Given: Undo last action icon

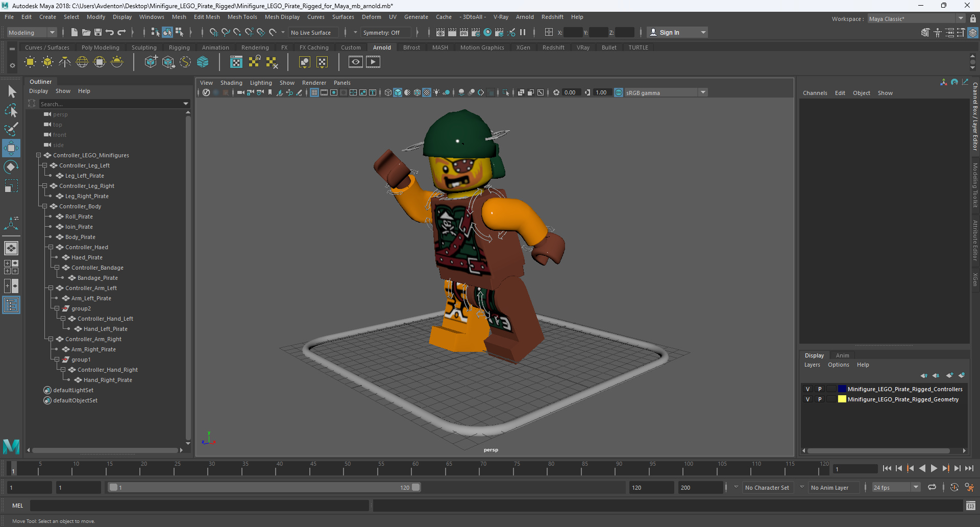Looking at the screenshot, I should (x=110, y=32).
